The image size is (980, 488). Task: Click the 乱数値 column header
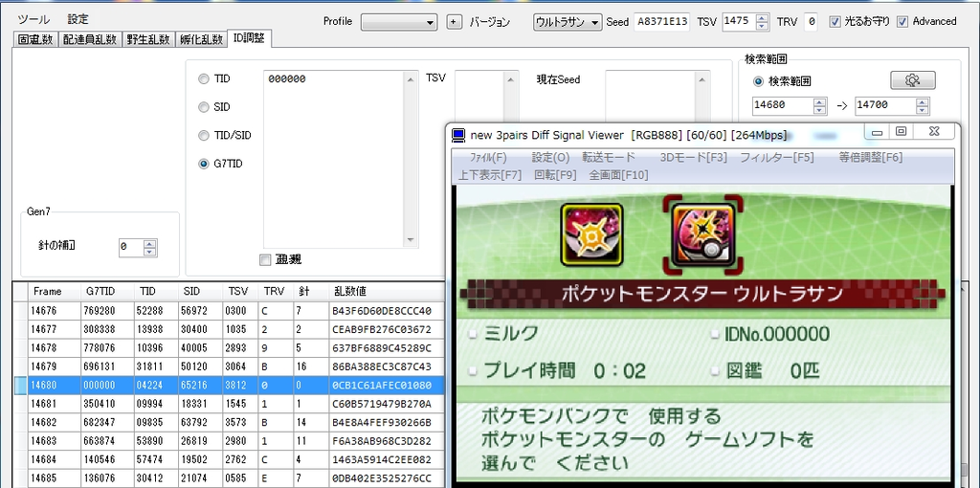pos(387,292)
